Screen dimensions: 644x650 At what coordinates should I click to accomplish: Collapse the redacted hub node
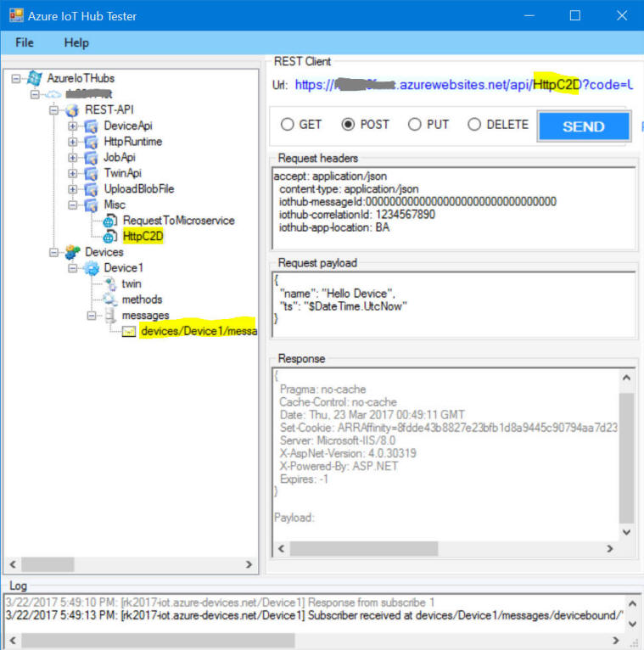(x=35, y=94)
